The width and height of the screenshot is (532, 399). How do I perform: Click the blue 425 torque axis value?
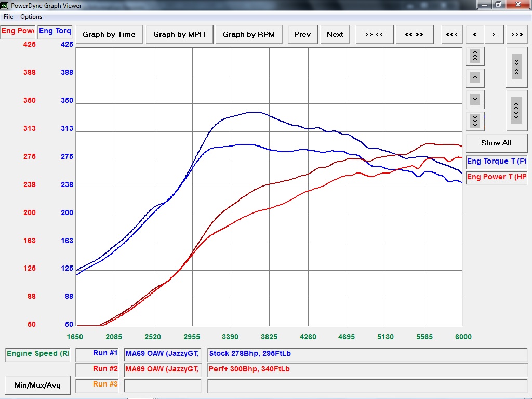click(x=67, y=45)
